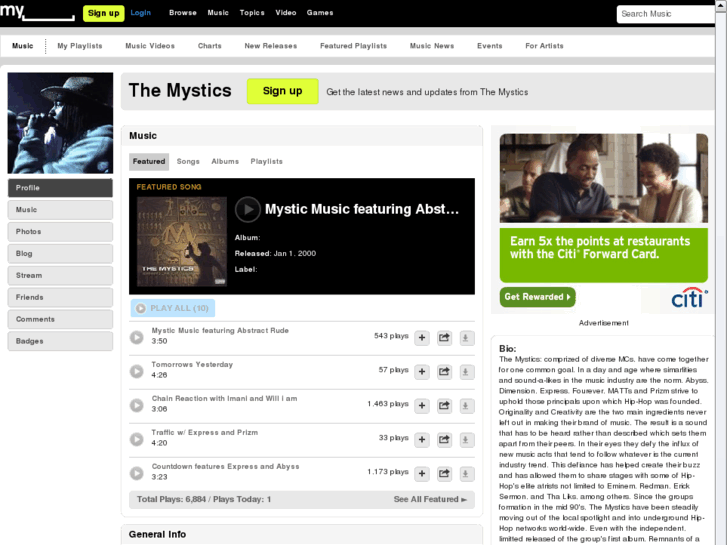Viewport: 727px width, 545px height.
Task: Open Music in the black top bar
Action: (218, 13)
